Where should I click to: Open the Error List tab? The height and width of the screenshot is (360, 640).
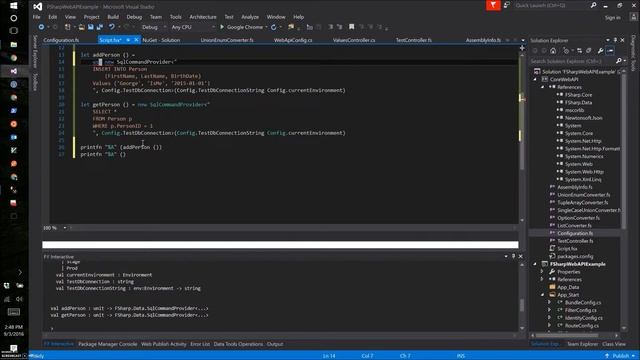point(200,344)
